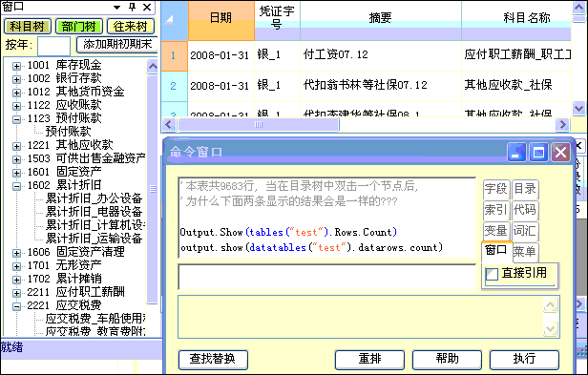Click the cell 付工资07.12
Screen dimensions: 588x375
(x=381, y=55)
